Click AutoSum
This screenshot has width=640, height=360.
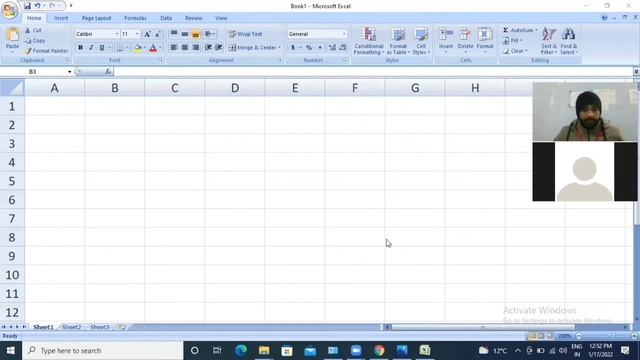coord(518,30)
